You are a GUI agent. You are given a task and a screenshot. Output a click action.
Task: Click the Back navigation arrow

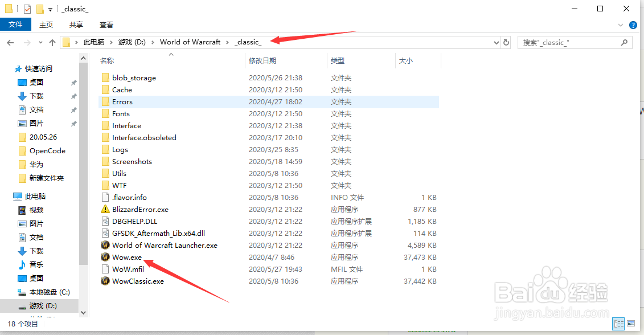coord(11,42)
